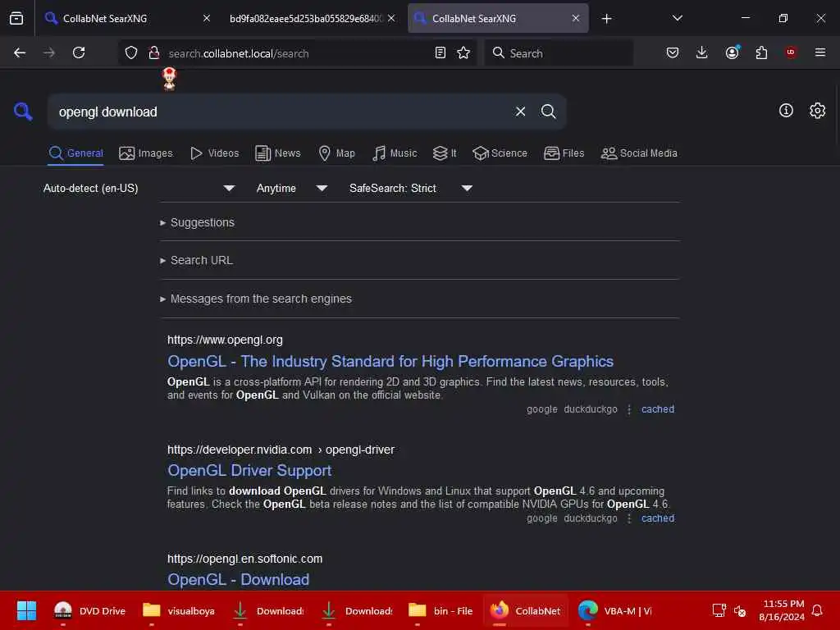
Task: Submit search with the magnifier button
Action: 548,112
